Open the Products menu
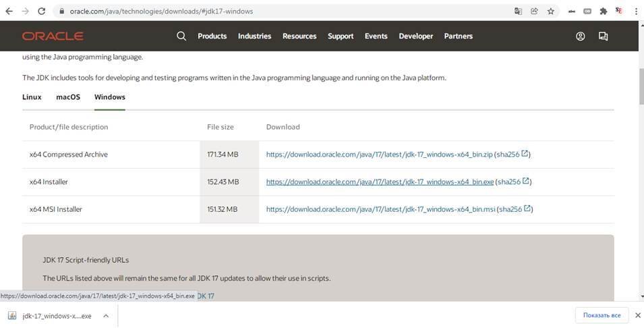This screenshot has width=644, height=328. [x=212, y=36]
